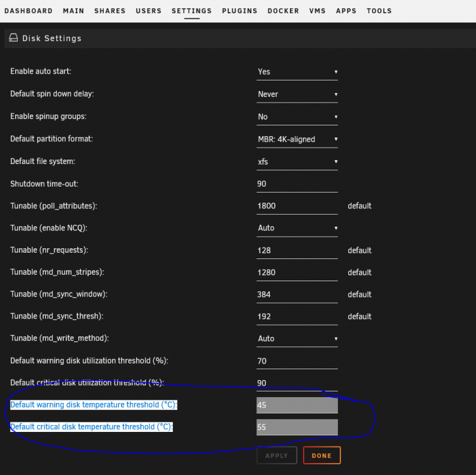Click the Tunable (enable NCQ) label
Viewport: 476px width, 475px height.
pos(49,228)
